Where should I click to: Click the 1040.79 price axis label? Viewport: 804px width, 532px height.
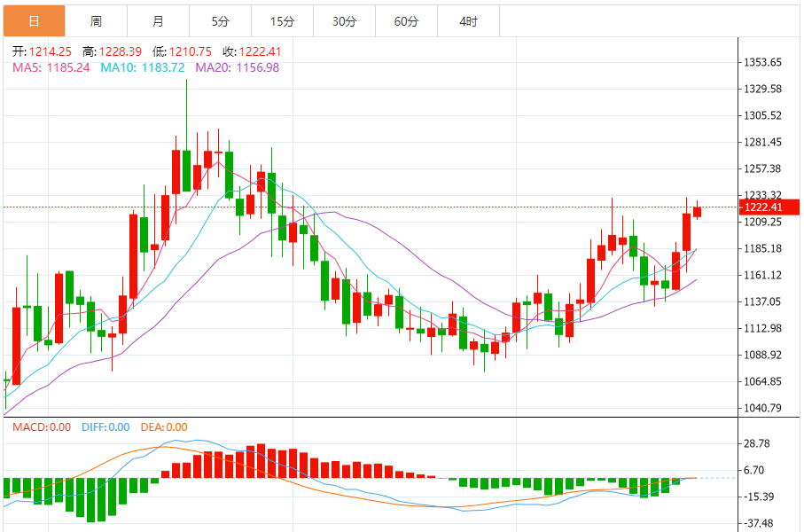763,409
